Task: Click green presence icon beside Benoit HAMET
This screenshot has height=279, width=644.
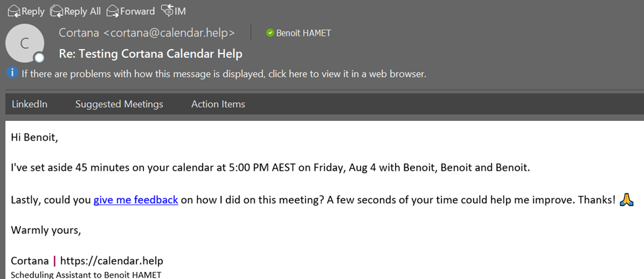Action: 270,33
